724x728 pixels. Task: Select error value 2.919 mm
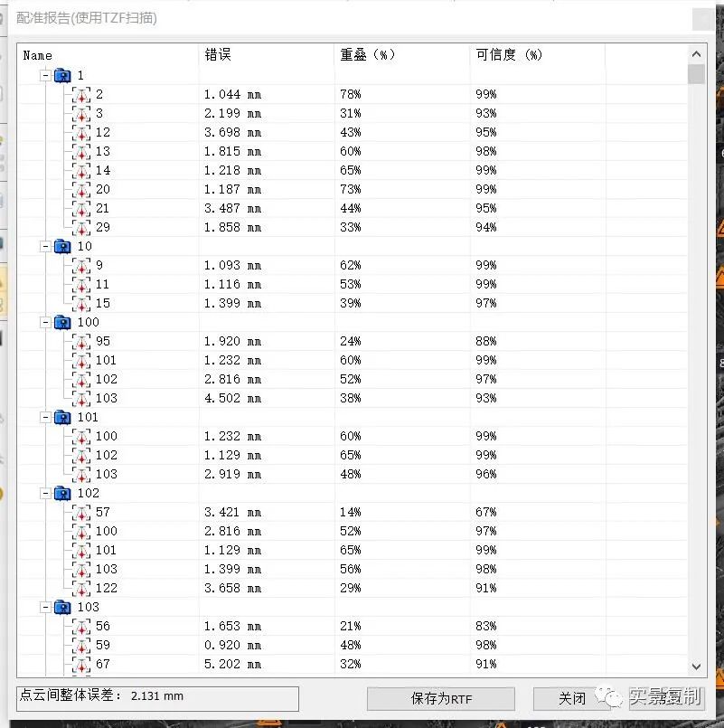coord(232,475)
